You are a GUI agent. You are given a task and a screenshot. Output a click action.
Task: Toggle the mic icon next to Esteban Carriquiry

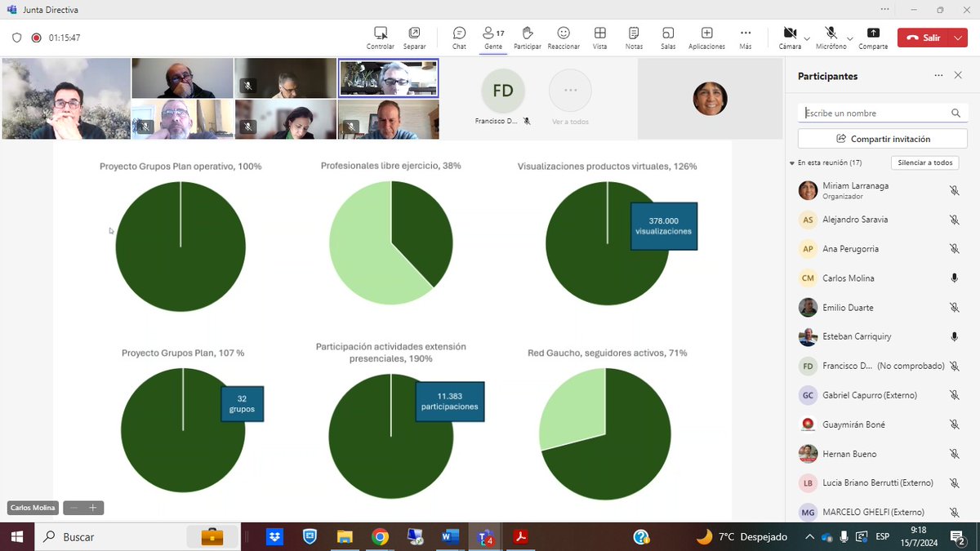click(954, 336)
